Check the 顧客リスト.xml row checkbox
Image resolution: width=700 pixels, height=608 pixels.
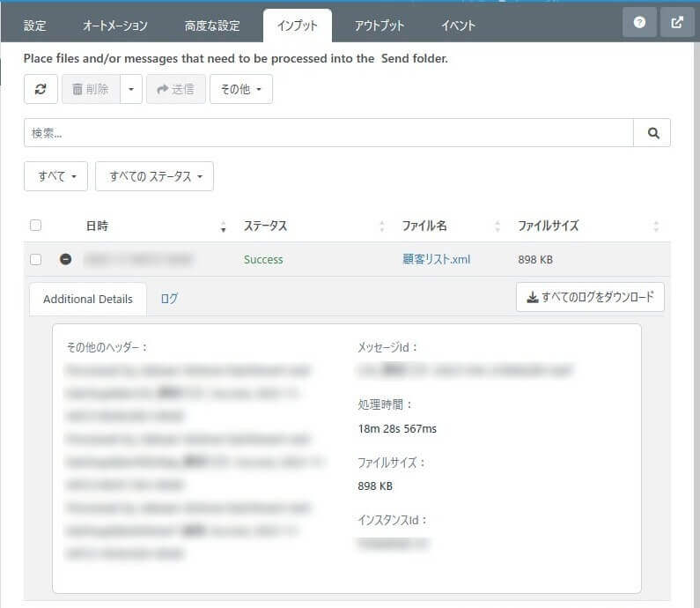point(36,259)
